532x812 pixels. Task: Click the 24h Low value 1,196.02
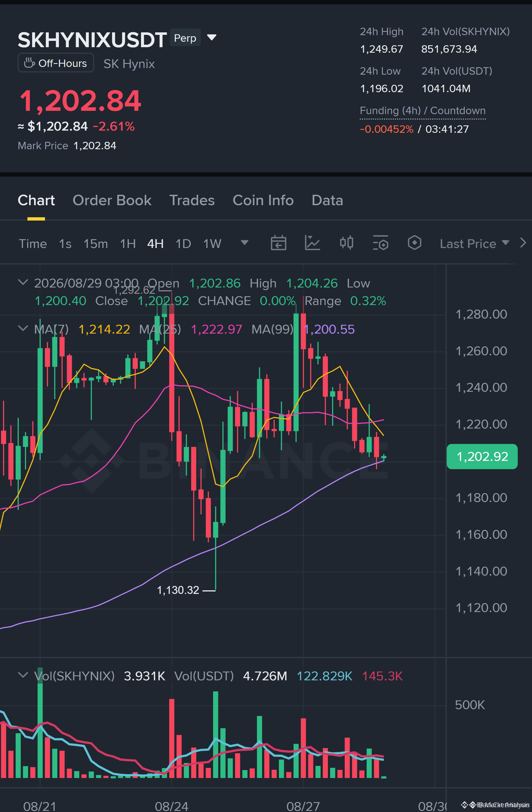click(x=382, y=89)
